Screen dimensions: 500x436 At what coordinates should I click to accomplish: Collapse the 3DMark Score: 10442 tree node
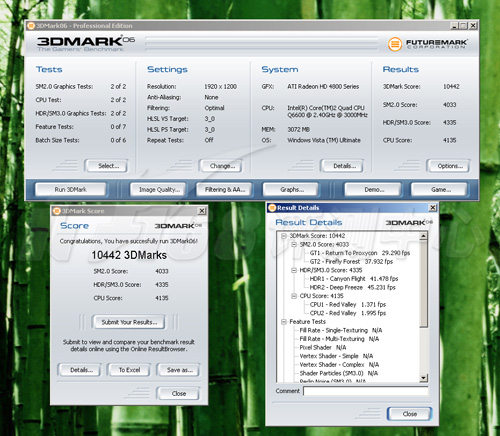click(x=284, y=236)
